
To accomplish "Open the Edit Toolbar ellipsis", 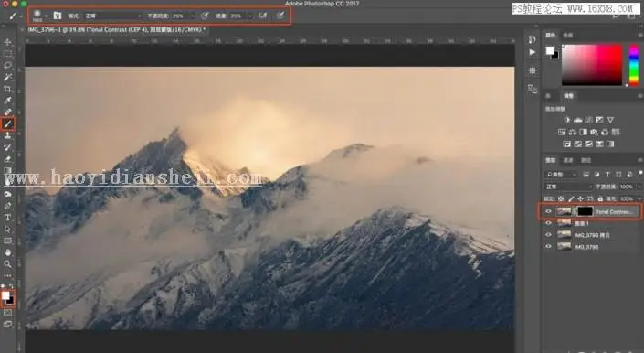I will click(x=8, y=276).
